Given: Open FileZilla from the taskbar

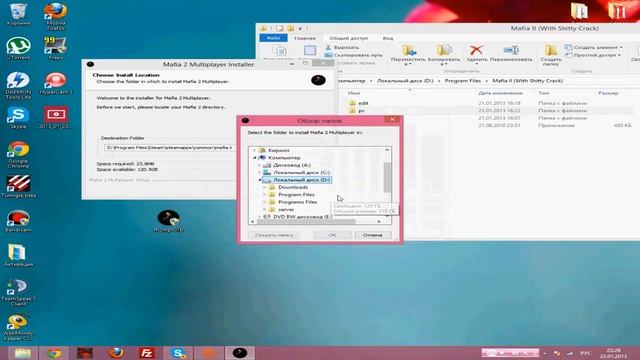Looking at the screenshot, I should pyautogui.click(x=147, y=353).
